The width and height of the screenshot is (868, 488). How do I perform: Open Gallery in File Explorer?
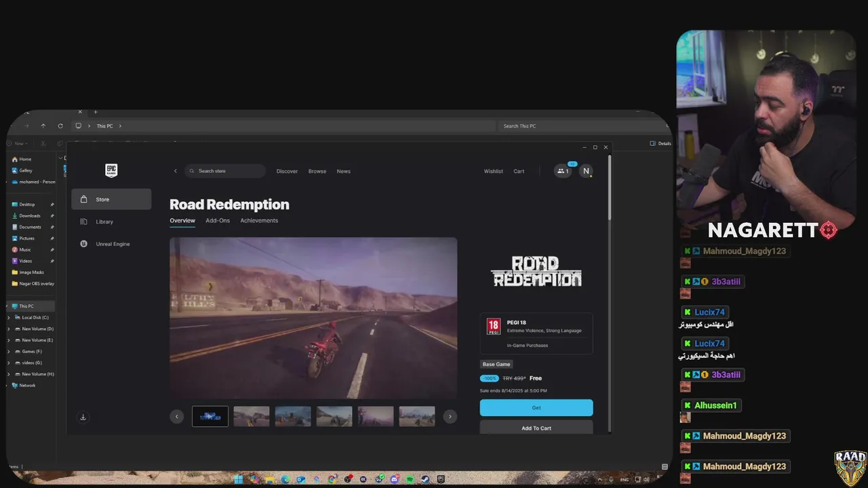(x=22, y=171)
